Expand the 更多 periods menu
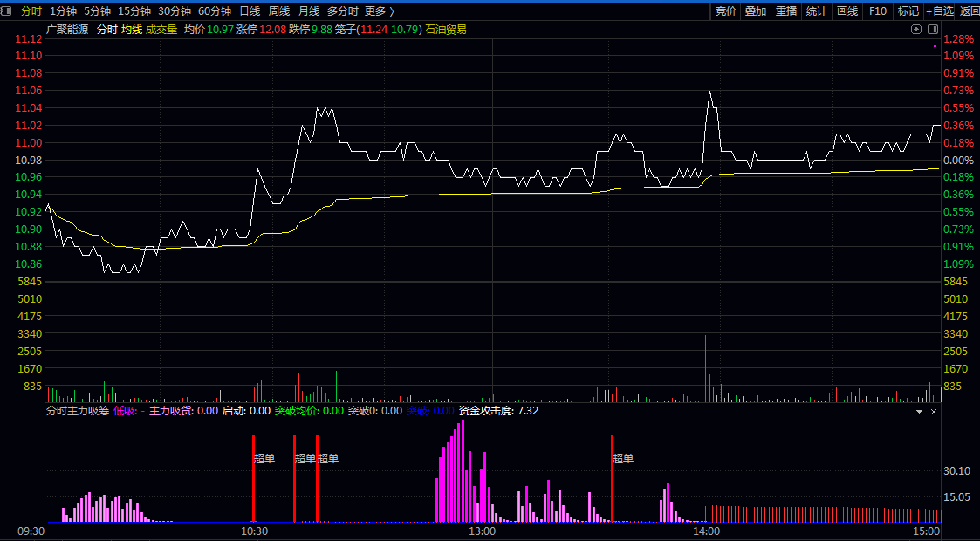 tap(379, 11)
